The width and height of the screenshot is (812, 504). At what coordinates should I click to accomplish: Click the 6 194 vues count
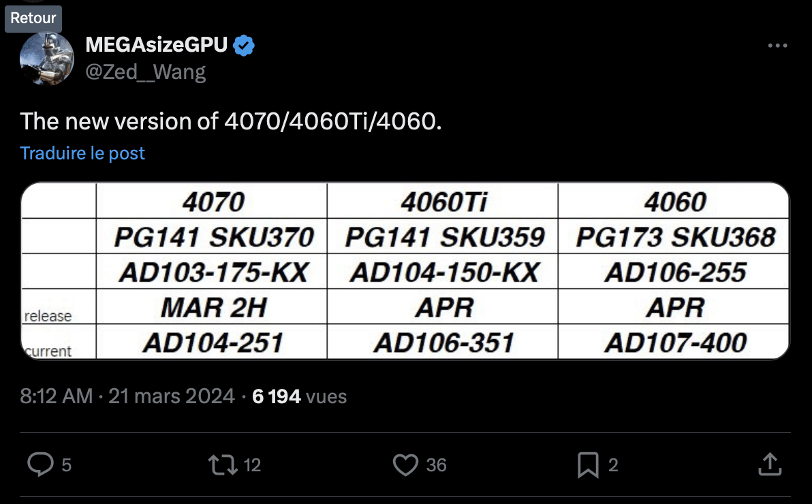tap(299, 396)
